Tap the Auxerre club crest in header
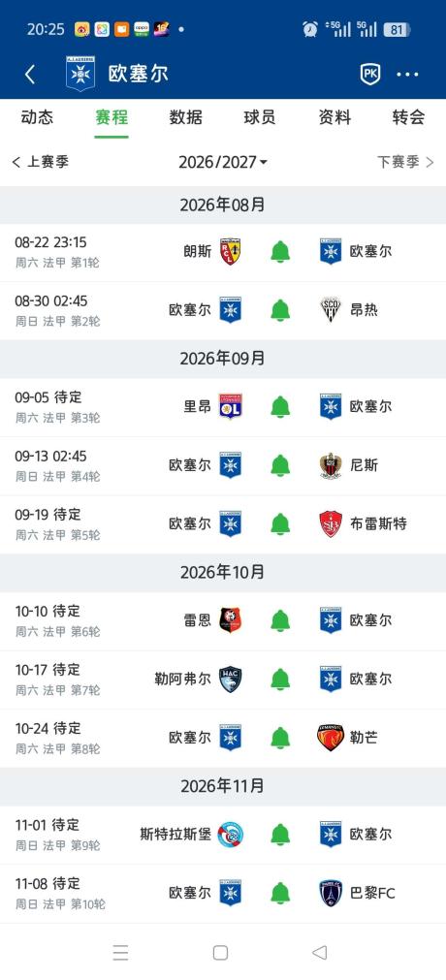This screenshot has height=980, width=446. 80,74
